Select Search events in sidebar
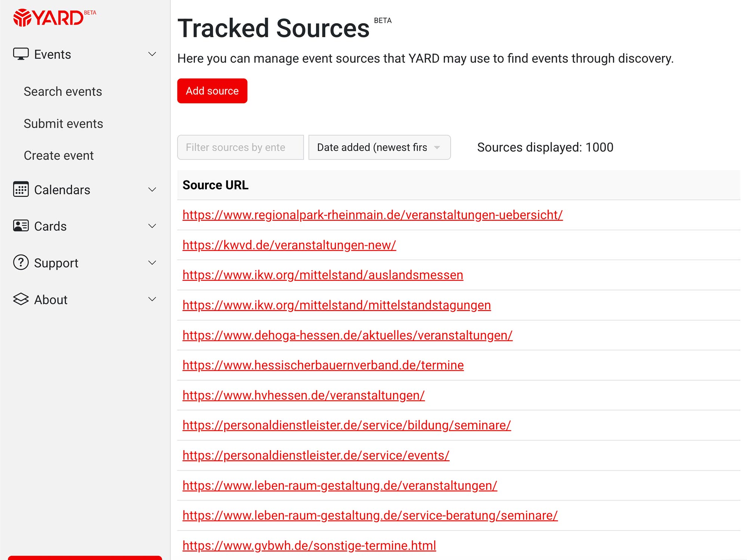Viewport: 747px width, 560px height. point(63,91)
